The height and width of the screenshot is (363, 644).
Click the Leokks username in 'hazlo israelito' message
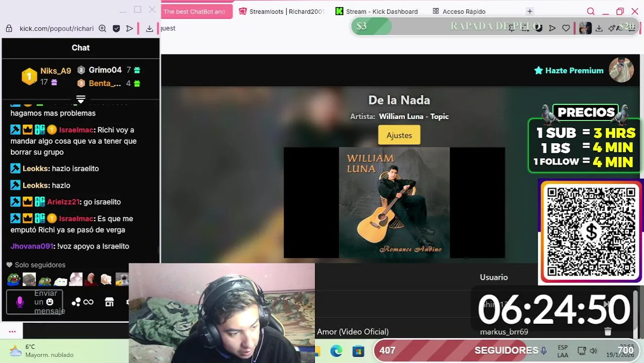pos(36,169)
